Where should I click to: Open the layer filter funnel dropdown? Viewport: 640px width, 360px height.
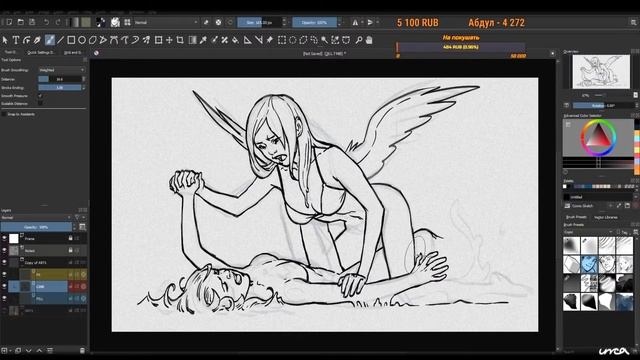click(78, 218)
